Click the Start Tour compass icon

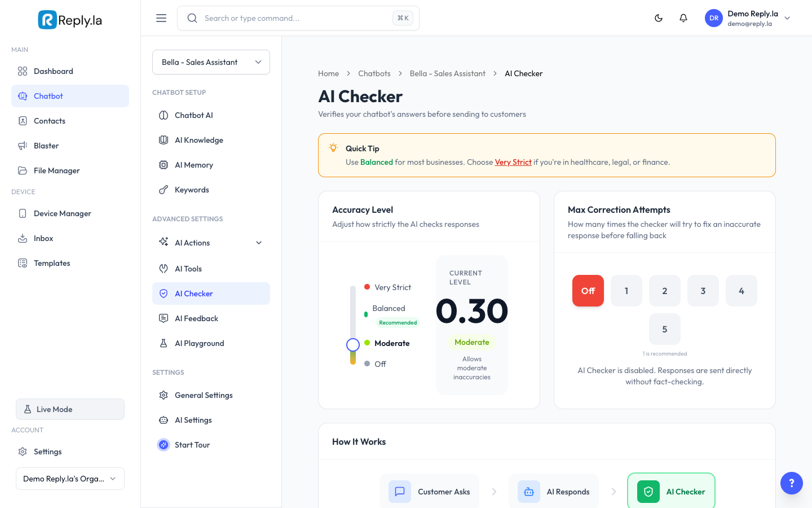point(164,445)
